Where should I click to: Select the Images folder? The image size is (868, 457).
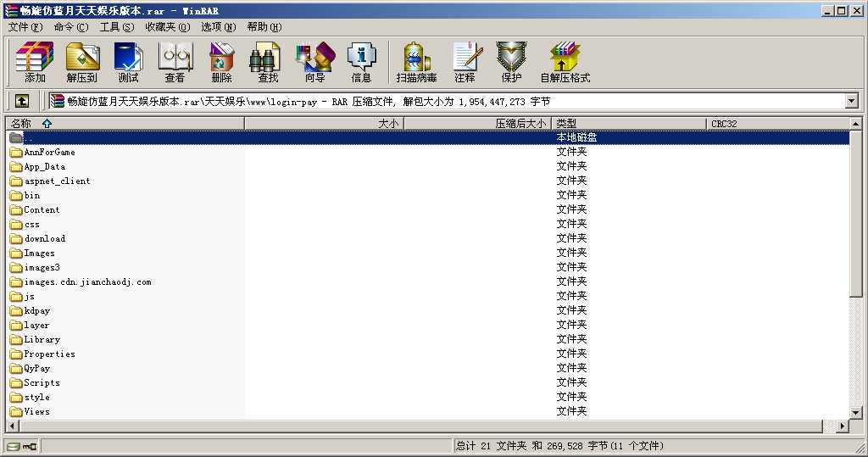[x=32, y=253]
